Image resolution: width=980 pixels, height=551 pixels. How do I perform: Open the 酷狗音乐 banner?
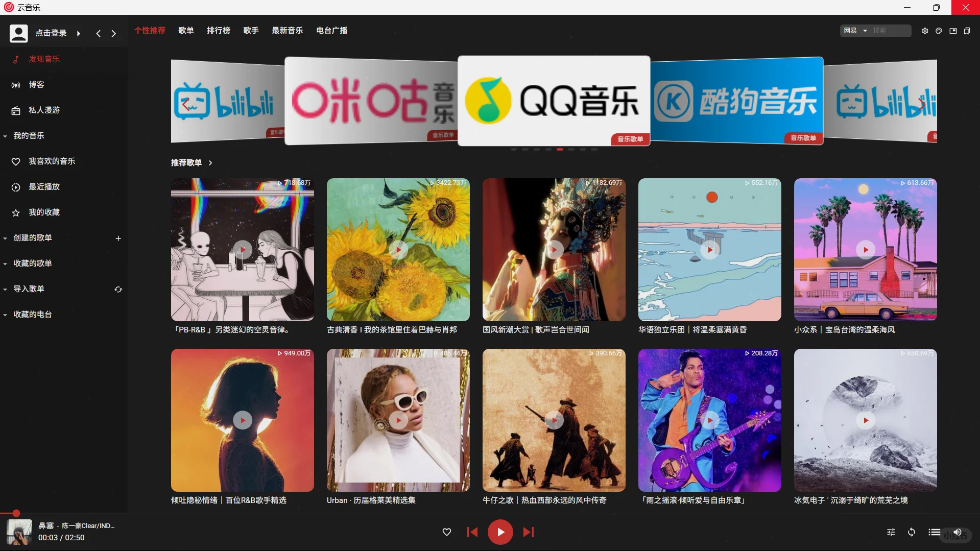pos(737,101)
